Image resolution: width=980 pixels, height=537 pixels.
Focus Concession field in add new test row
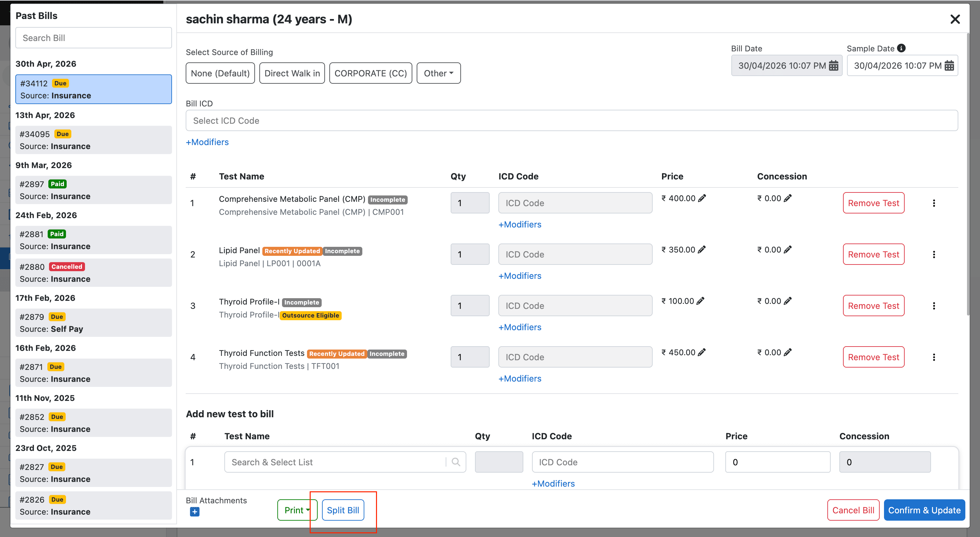pos(885,462)
